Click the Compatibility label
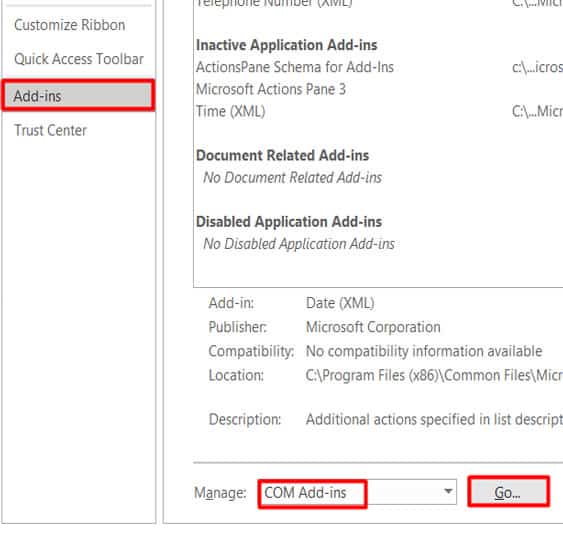The height and width of the screenshot is (555, 563). (251, 351)
